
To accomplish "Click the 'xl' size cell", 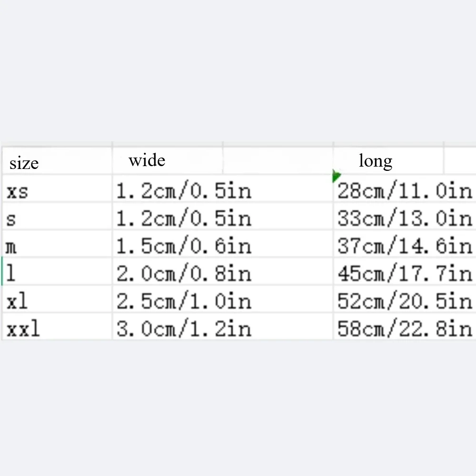I will [18, 301].
